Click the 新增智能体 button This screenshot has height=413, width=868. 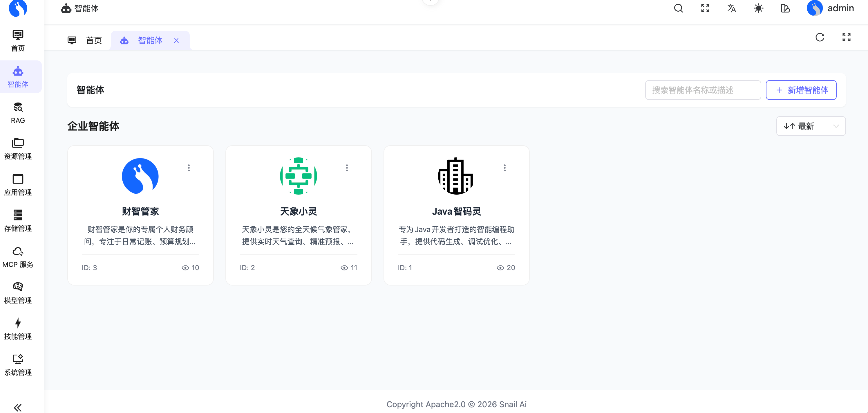(801, 90)
